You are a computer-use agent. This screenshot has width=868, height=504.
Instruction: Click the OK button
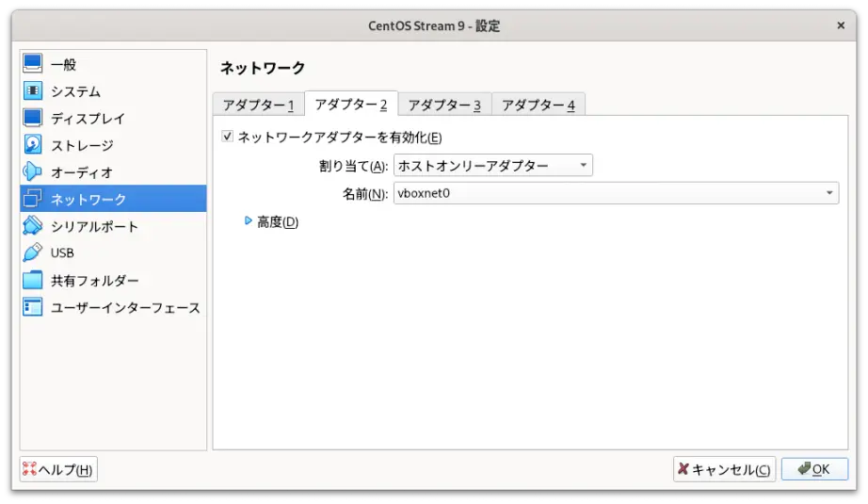814,469
